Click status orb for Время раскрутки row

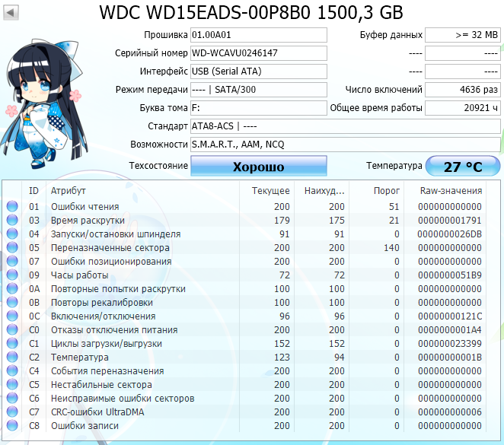click(x=12, y=220)
